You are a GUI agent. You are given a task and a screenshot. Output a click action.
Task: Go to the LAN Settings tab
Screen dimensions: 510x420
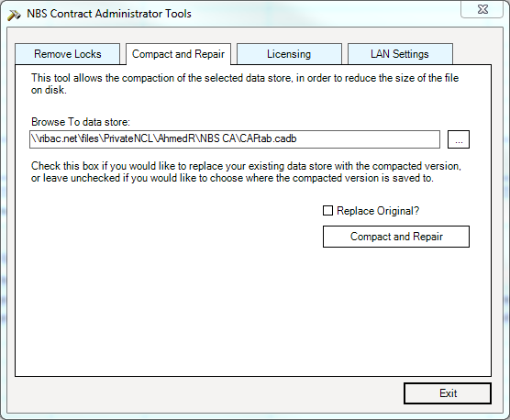click(x=400, y=54)
